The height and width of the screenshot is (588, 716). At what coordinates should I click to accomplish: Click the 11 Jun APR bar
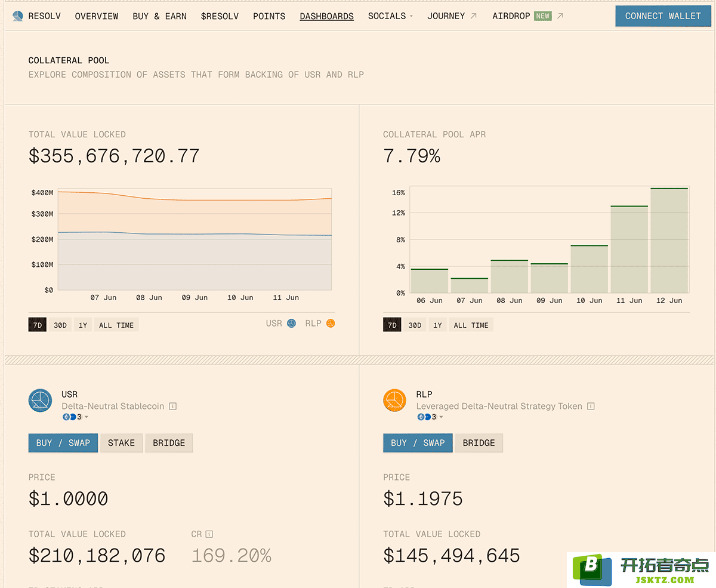[x=629, y=250]
